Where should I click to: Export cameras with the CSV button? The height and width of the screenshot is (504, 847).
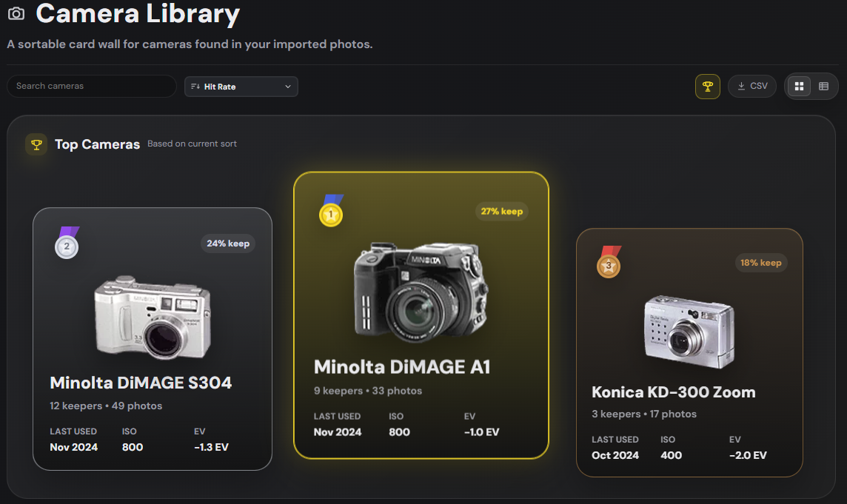coord(752,87)
